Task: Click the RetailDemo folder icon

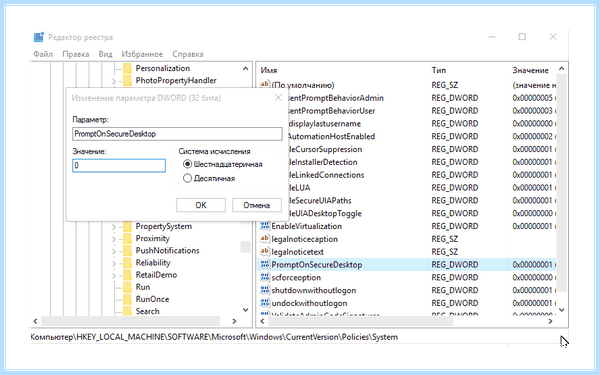Action: 127,275
